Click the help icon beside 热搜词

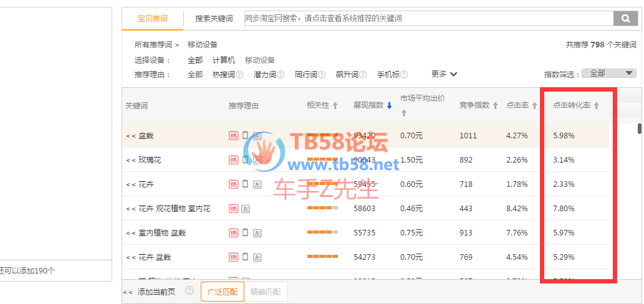240,75
